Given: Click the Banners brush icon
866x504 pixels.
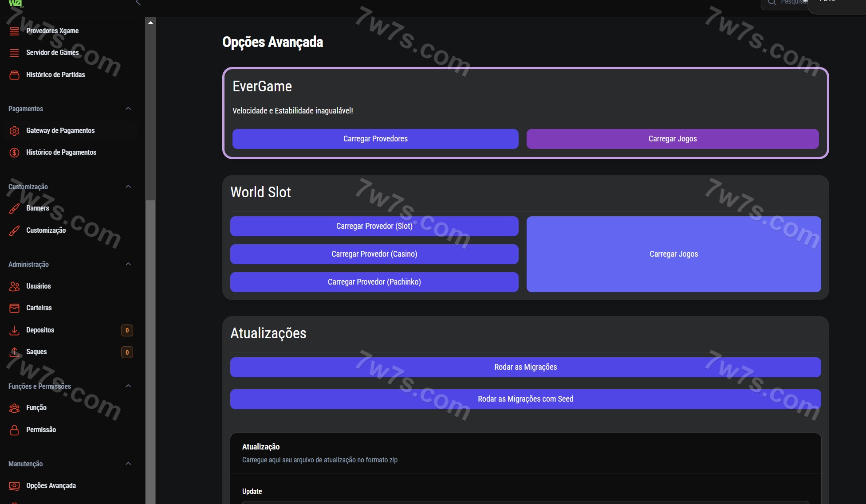Looking at the screenshot, I should (x=14, y=208).
